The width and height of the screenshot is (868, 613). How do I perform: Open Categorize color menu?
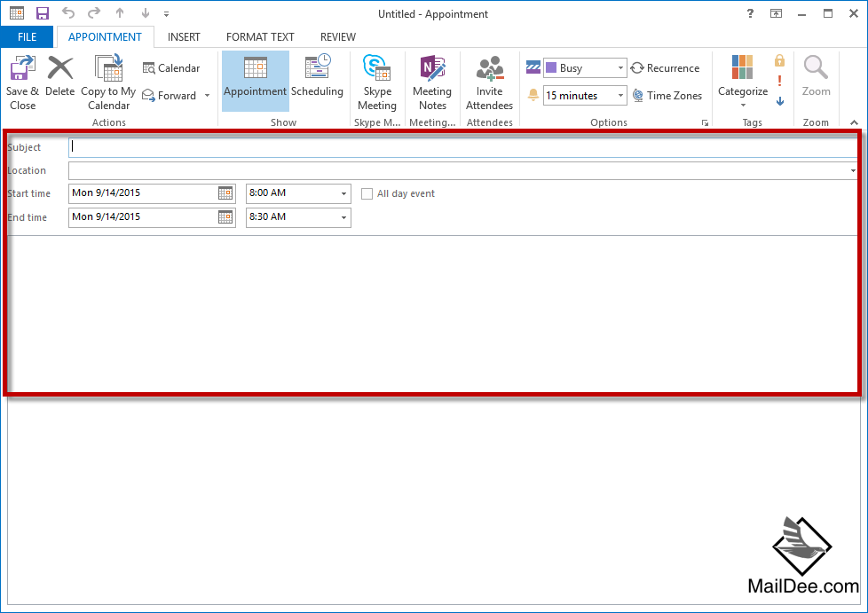tap(743, 81)
